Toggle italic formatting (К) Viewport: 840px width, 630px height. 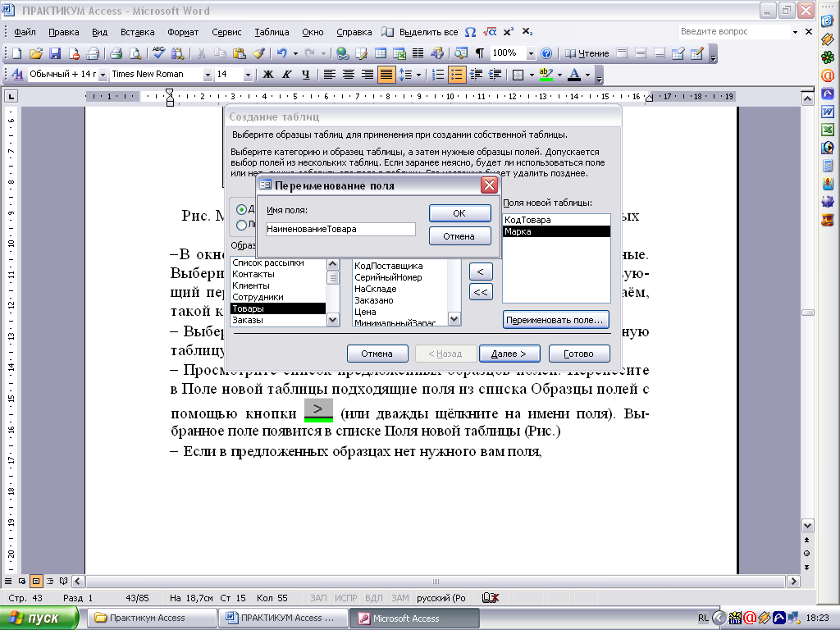tap(286, 74)
